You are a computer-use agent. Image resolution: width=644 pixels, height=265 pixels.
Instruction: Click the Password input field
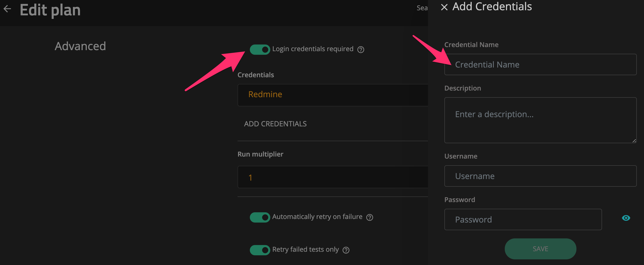(523, 219)
